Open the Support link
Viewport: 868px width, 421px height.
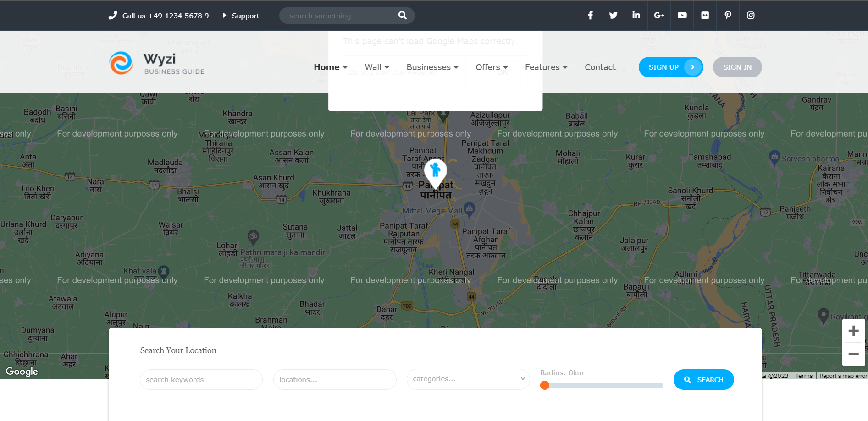tap(245, 16)
